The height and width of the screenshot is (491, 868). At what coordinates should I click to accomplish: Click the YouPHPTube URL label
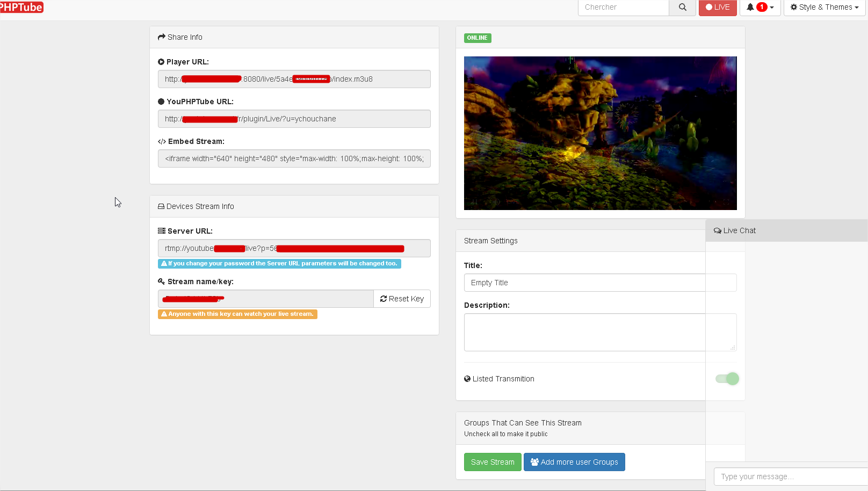[x=196, y=102]
